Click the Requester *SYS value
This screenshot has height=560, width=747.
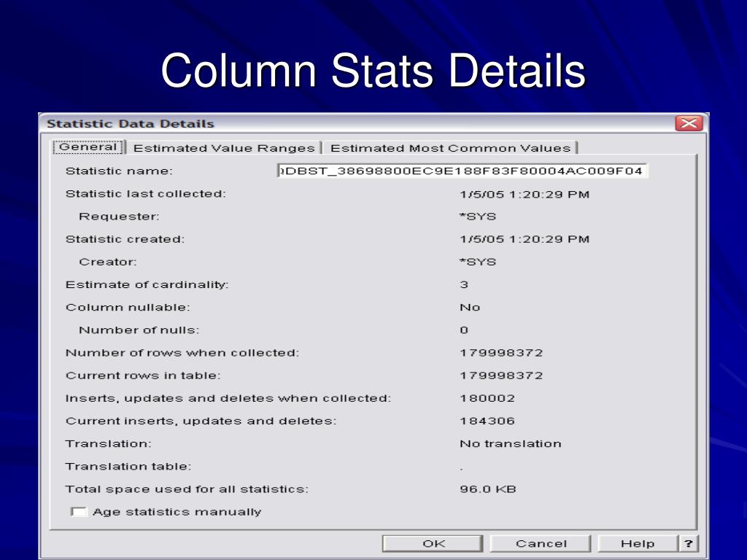click(477, 217)
